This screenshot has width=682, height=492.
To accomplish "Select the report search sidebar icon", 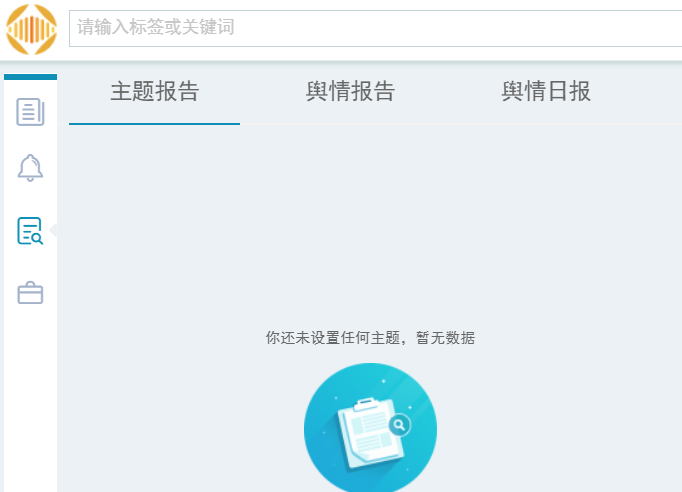I will [x=30, y=231].
